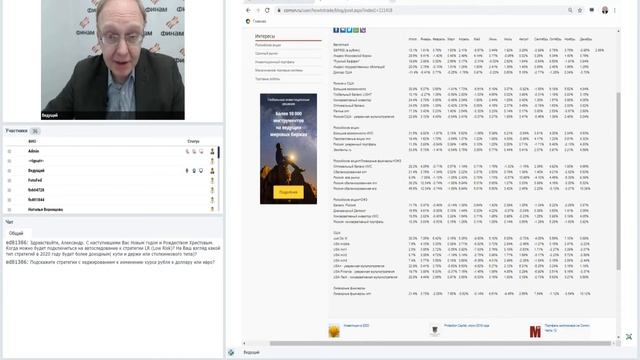Tick the checkbox next to Ведущий participant
The image size is (640, 360).
pos(9,171)
